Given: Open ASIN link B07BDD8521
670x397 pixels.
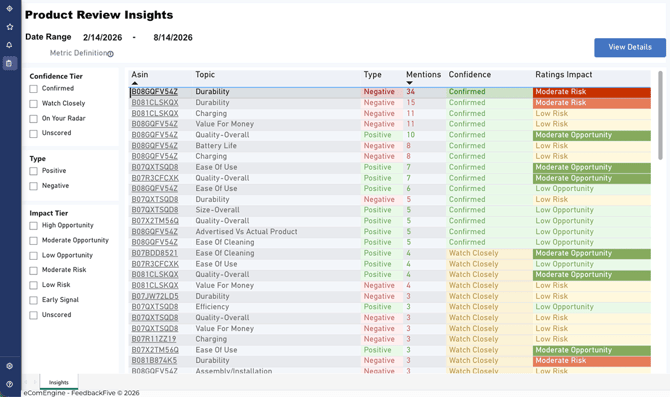Looking at the screenshot, I should pyautogui.click(x=154, y=253).
